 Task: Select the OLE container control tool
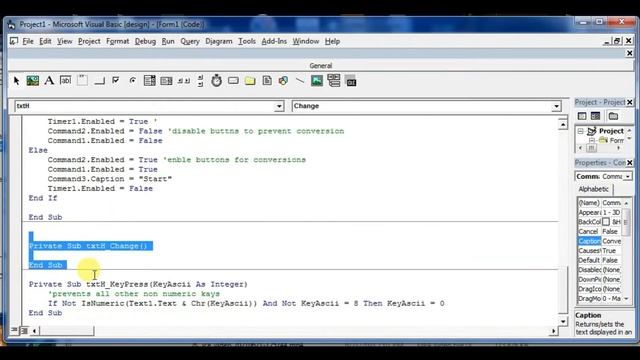[351, 81]
